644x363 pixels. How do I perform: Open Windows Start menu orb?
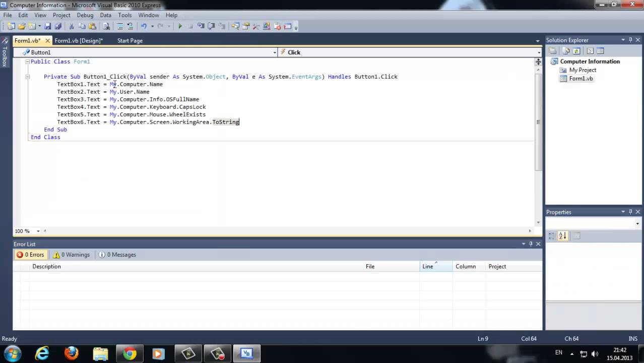(13, 353)
